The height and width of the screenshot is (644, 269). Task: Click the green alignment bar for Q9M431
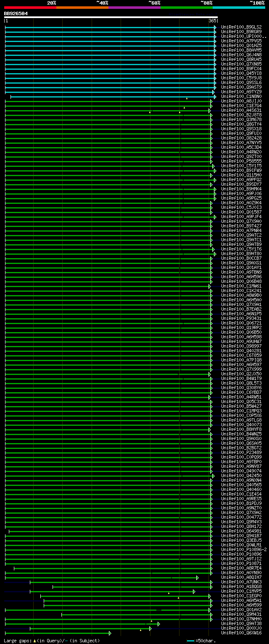137,615
